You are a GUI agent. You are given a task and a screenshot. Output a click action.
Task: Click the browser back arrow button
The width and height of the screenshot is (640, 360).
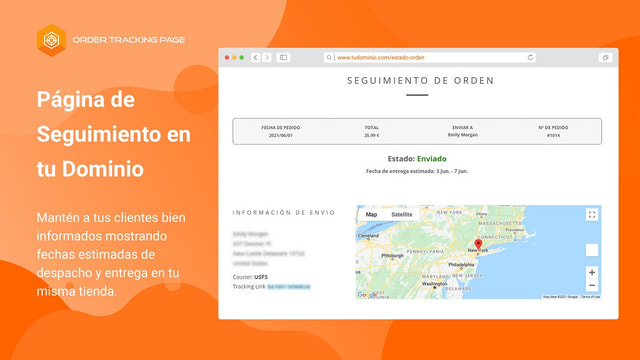pos(256,58)
